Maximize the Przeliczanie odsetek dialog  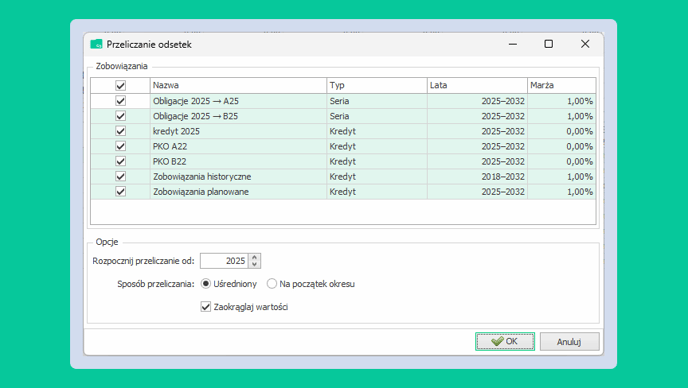(548, 44)
